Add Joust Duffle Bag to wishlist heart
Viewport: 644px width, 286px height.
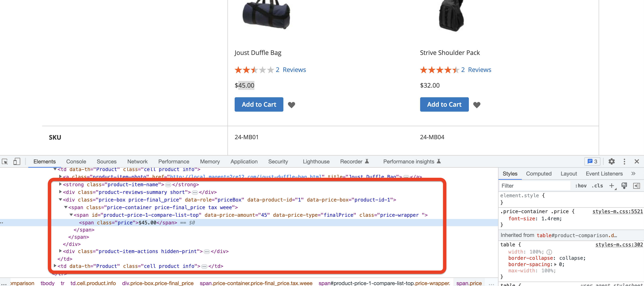[x=291, y=105]
